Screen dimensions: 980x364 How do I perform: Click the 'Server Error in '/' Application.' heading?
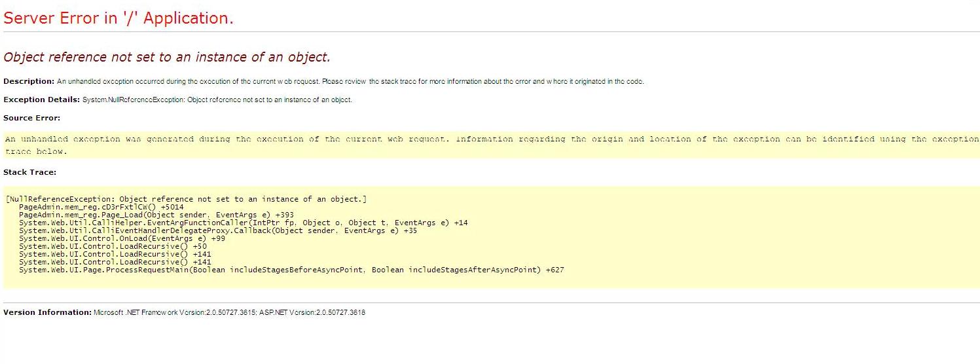118,18
